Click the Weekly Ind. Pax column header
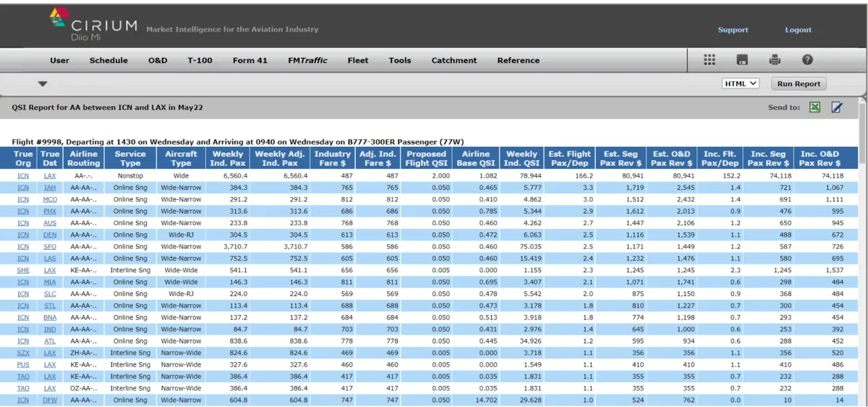 click(x=228, y=159)
